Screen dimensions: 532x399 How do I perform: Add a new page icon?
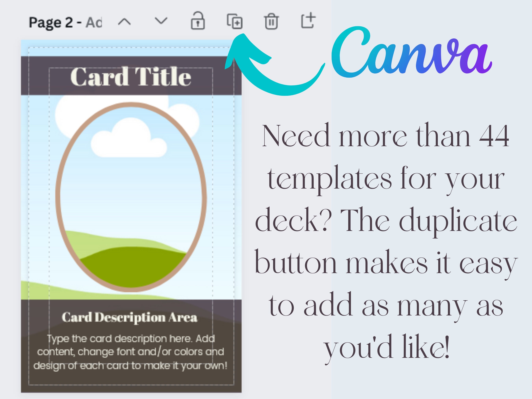308,20
